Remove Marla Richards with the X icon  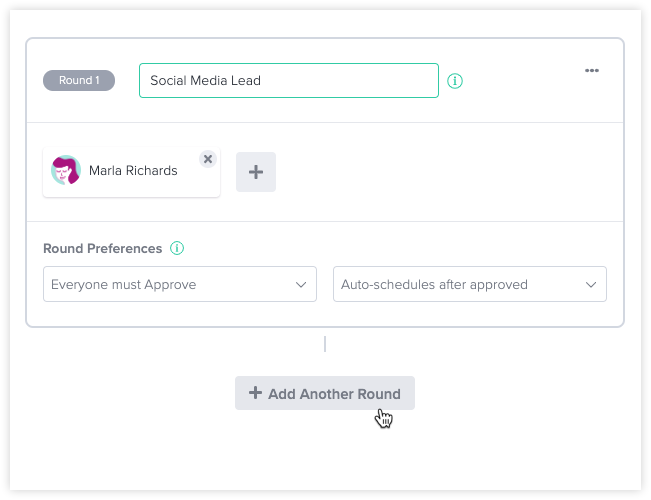[207, 159]
